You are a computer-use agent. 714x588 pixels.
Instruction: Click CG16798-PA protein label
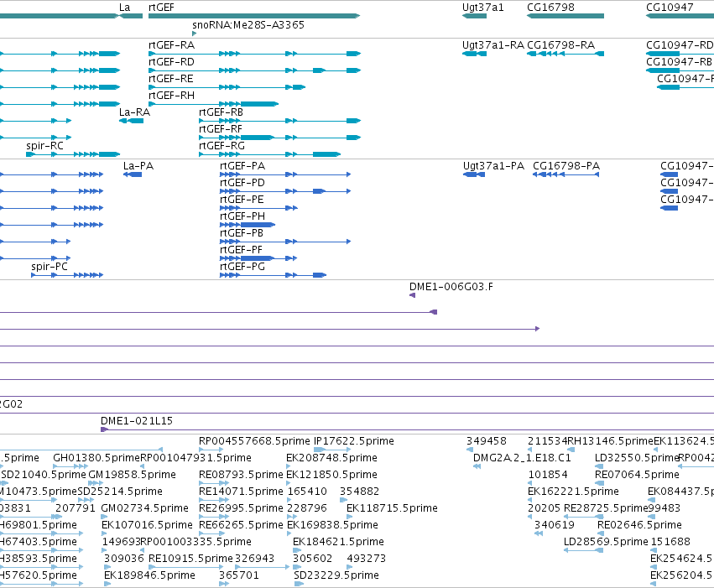click(566, 166)
